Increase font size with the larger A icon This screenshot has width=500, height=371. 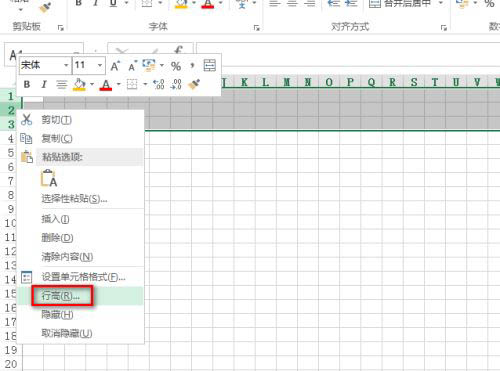tap(115, 66)
